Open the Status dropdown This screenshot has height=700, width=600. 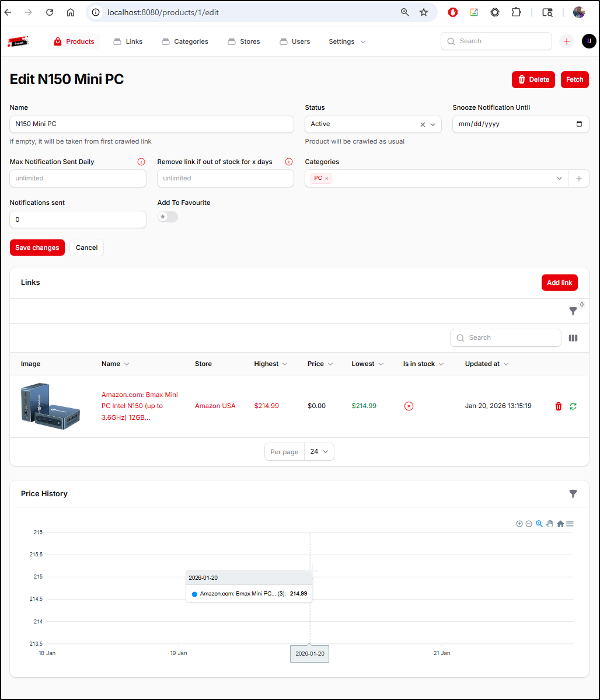click(x=432, y=124)
